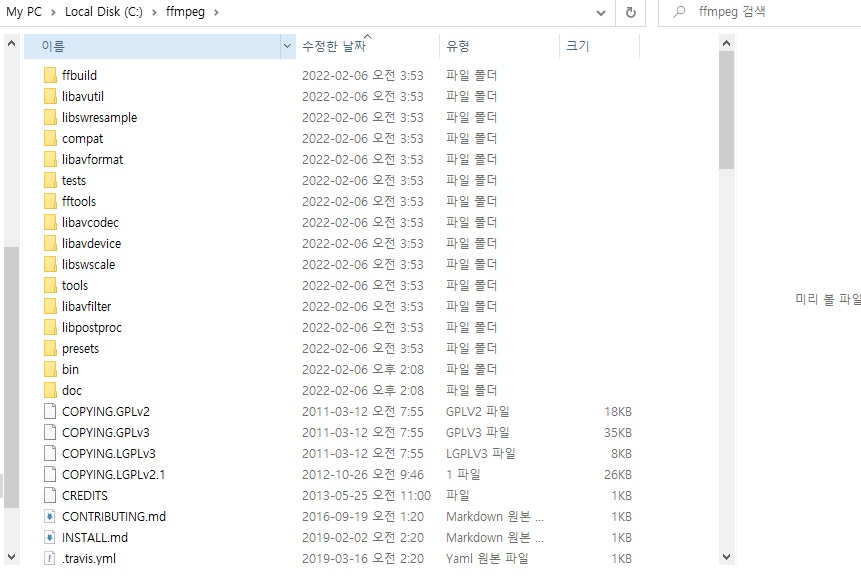Image resolution: width=861 pixels, height=586 pixels.
Task: Select the .travis.yml file name
Action: 89,559
